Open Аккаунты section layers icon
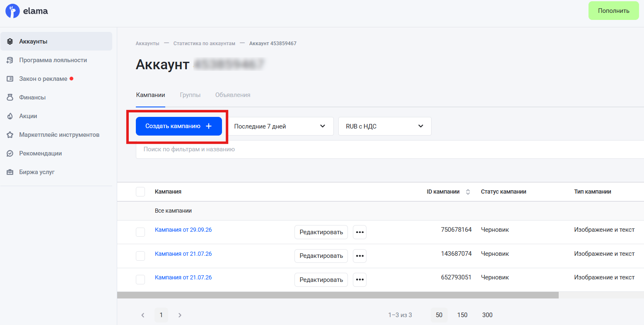 [x=10, y=41]
